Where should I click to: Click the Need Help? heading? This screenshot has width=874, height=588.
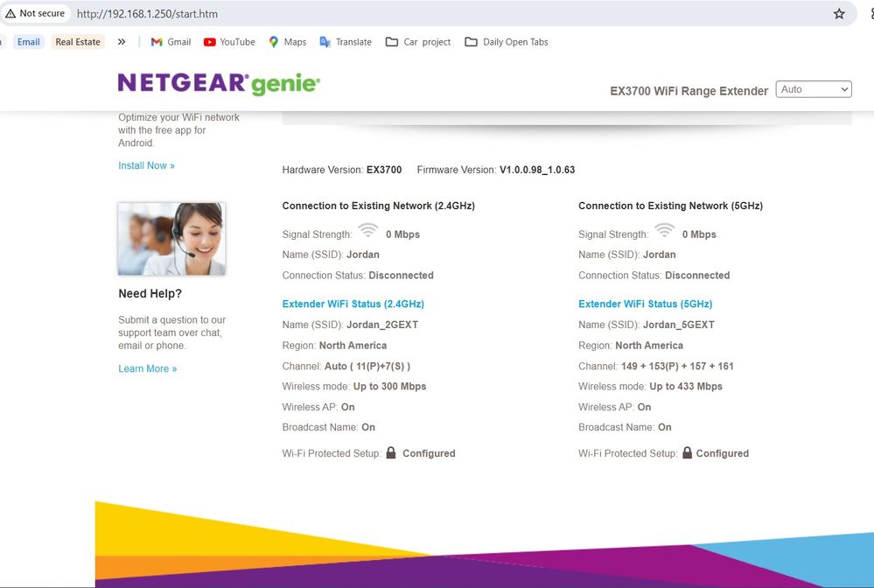coord(150,294)
